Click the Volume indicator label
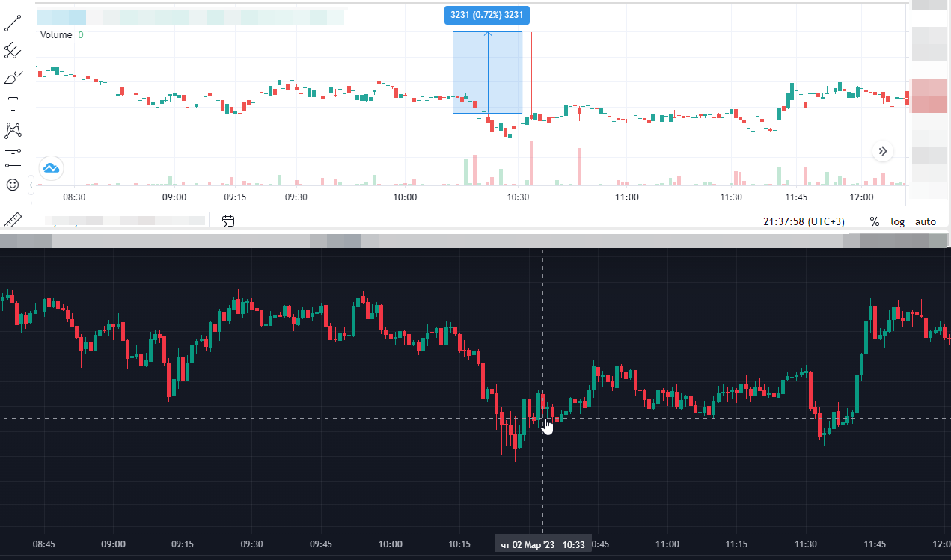951x560 pixels. click(56, 35)
